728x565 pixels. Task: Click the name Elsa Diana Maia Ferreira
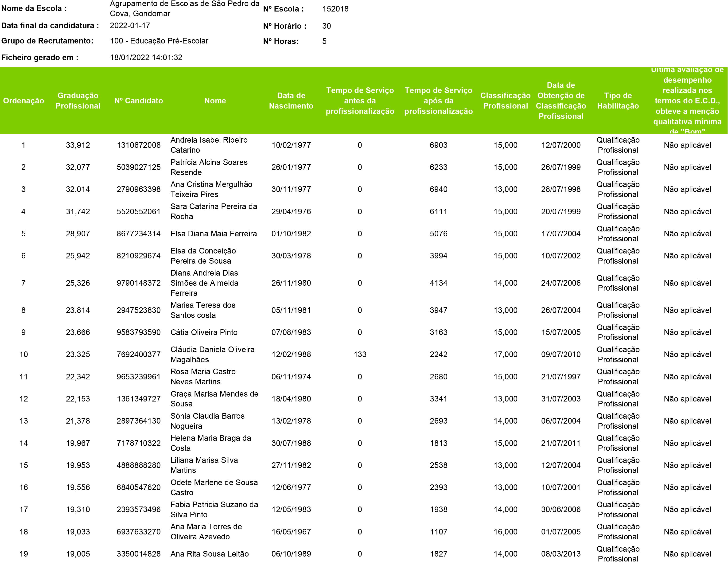point(214,234)
